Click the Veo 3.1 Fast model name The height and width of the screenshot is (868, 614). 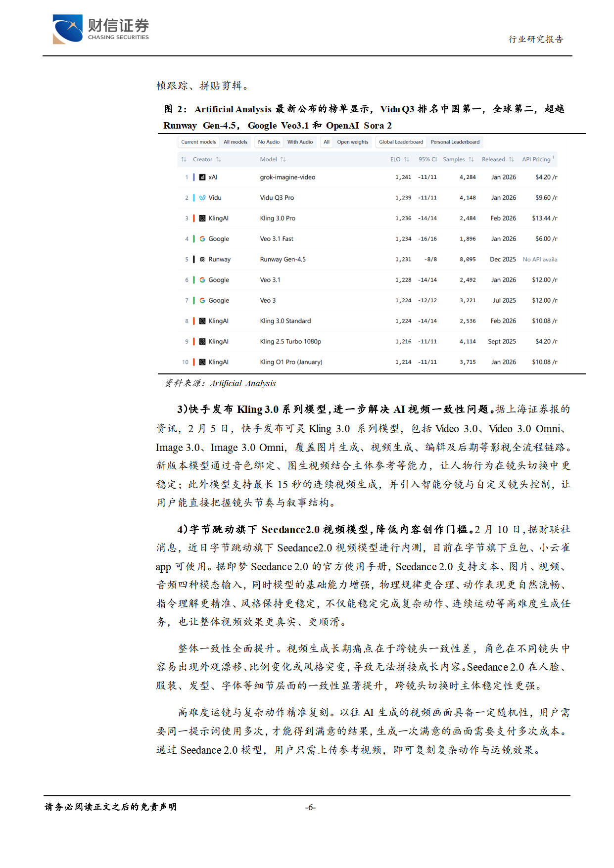point(277,239)
